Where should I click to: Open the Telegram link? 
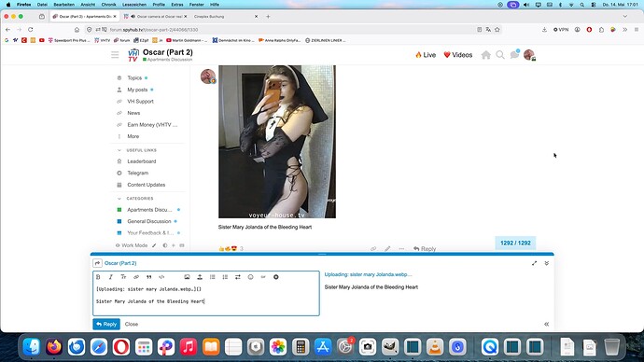pyautogui.click(x=137, y=174)
